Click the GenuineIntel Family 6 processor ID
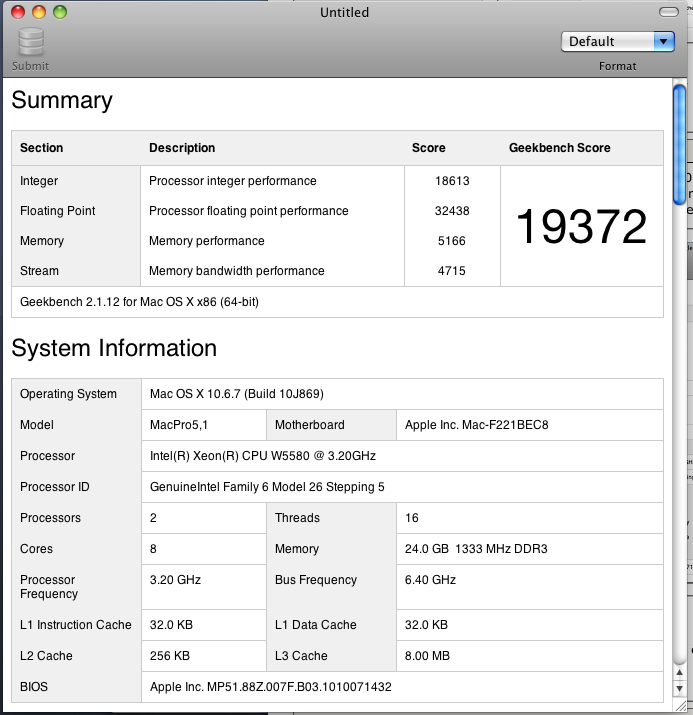 (267, 487)
